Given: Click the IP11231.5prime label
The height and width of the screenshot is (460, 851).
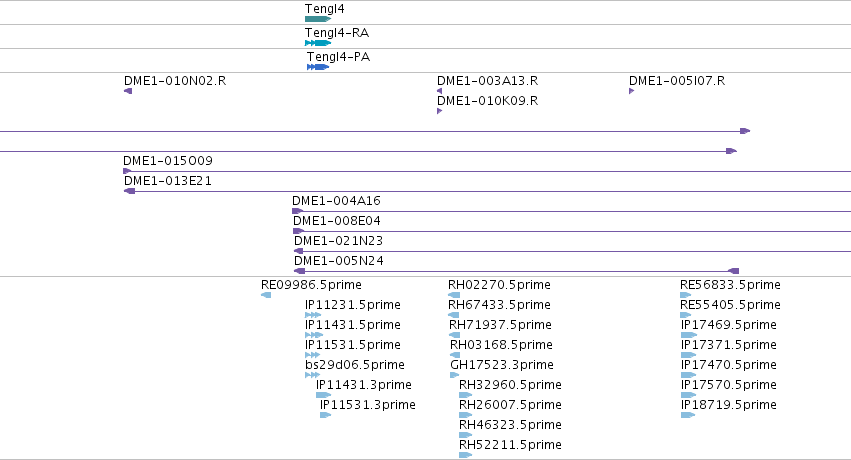Looking at the screenshot, I should tap(353, 305).
